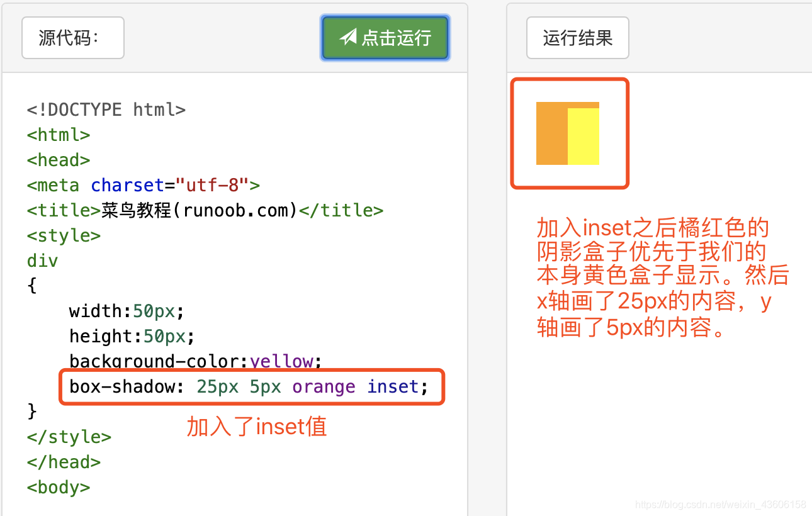812x516 pixels.
Task: Click the closing </style> tag line
Action: pos(69,437)
